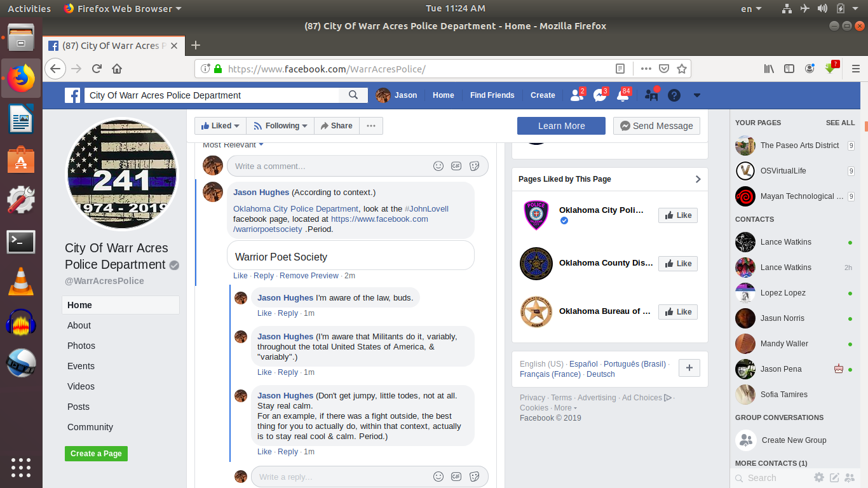Image resolution: width=868 pixels, height=488 pixels.
Task: Open chat with Jasun Norris
Action: point(794,318)
